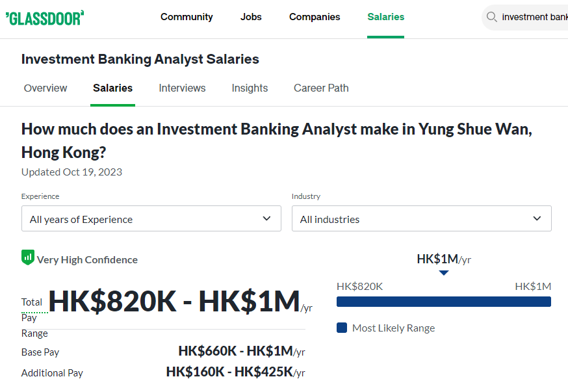Switch to the Career Path tab
Image resolution: width=568 pixels, height=392 pixels.
pyautogui.click(x=321, y=88)
